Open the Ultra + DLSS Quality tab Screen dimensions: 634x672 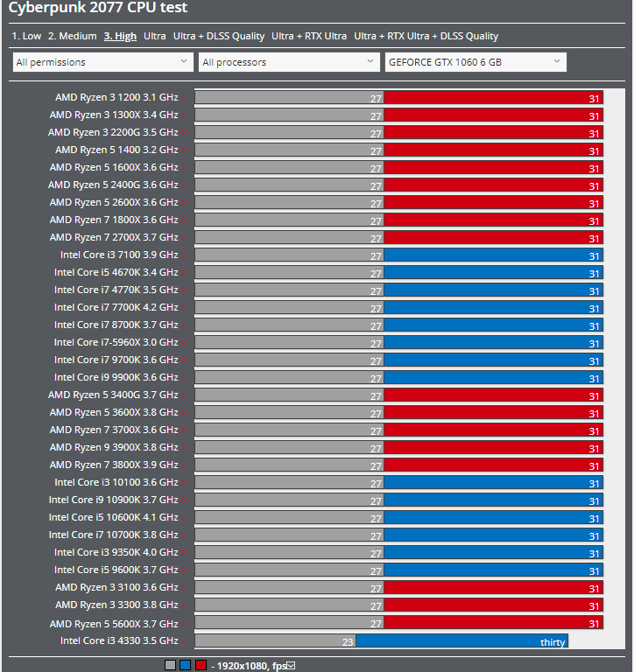tap(219, 36)
